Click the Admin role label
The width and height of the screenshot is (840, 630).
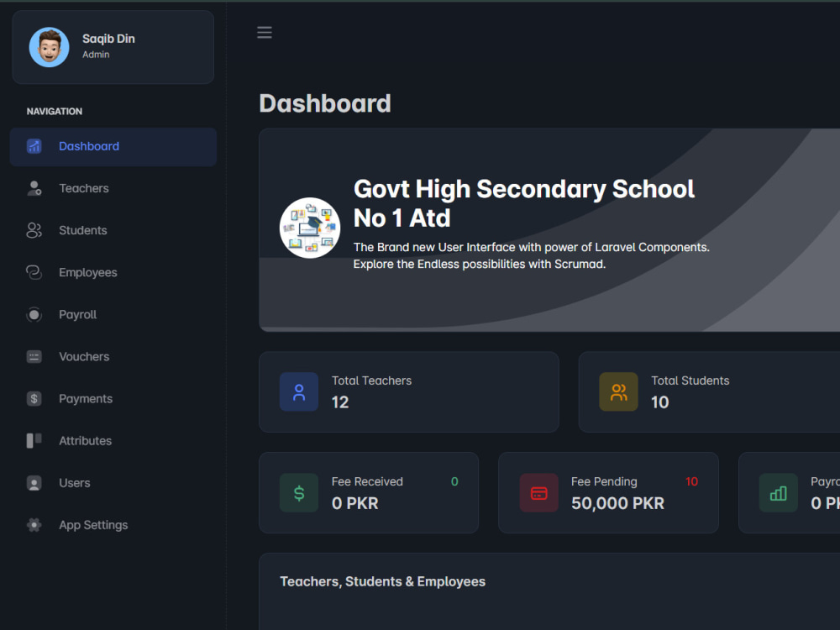coord(96,55)
